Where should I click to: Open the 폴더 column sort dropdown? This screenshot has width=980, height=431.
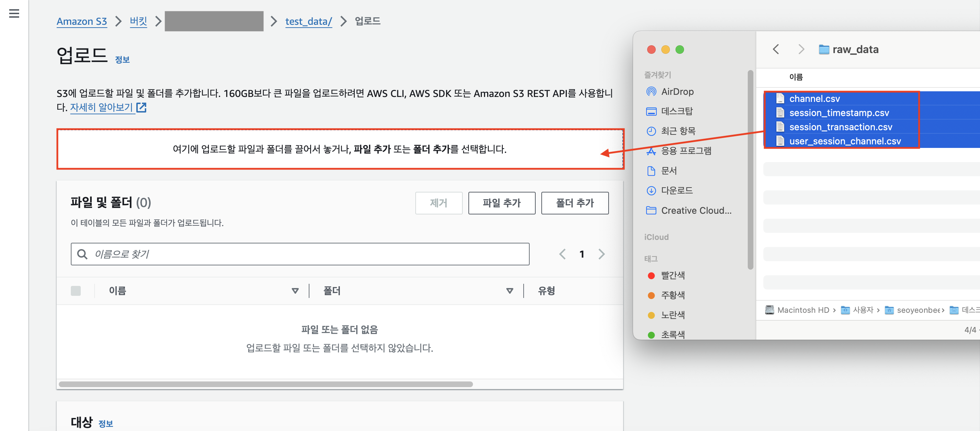pyautogui.click(x=509, y=291)
